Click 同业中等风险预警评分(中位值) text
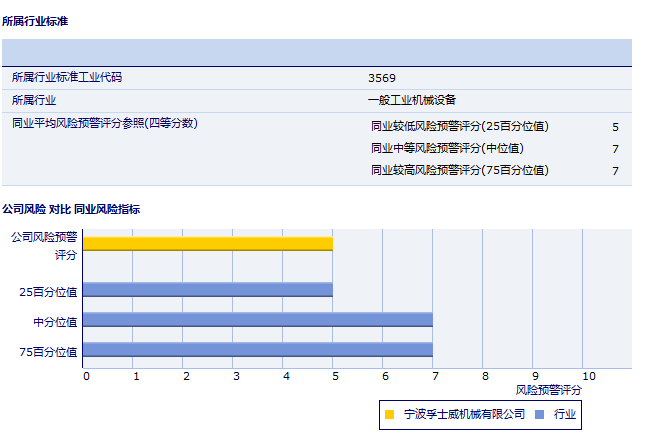This screenshot has width=660, height=436. [x=446, y=149]
